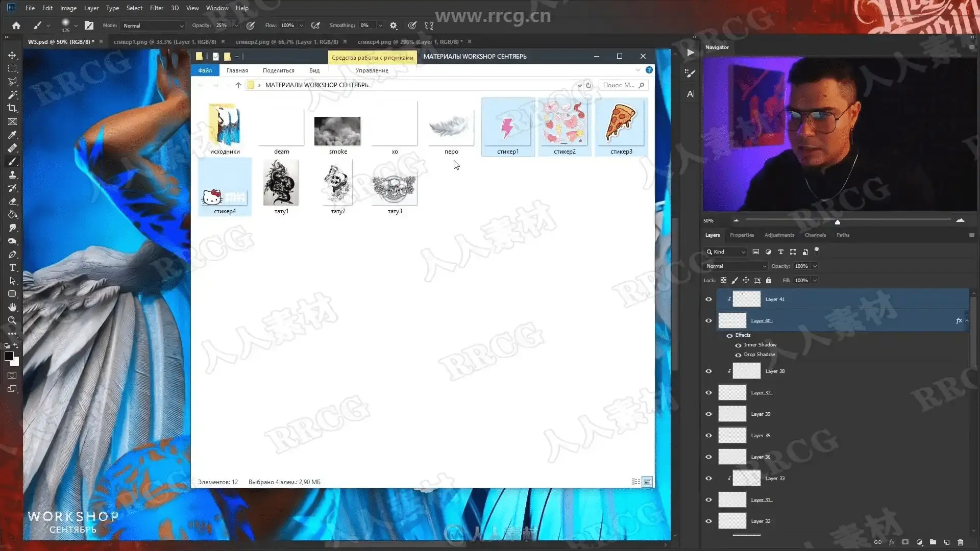980x551 pixels.
Task: Click the Файл button in Explorer
Action: tap(205, 70)
